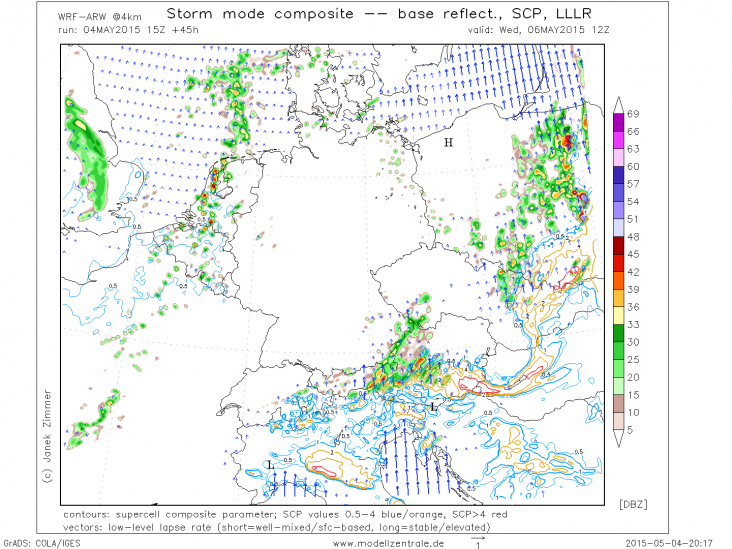The width and height of the screenshot is (732, 549).
Task: Pick the legend swatch between 54 and 57
Action: point(619,193)
